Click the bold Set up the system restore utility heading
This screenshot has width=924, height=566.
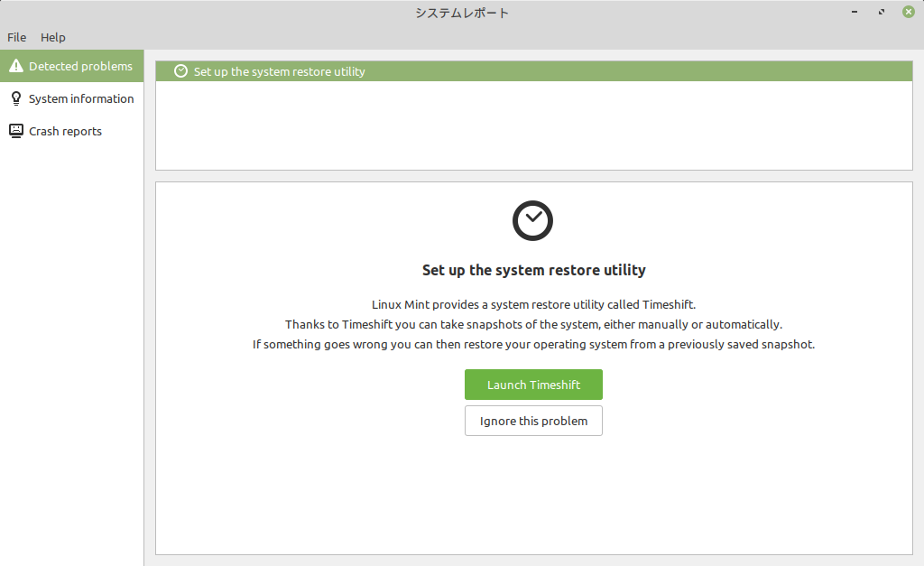coord(533,269)
